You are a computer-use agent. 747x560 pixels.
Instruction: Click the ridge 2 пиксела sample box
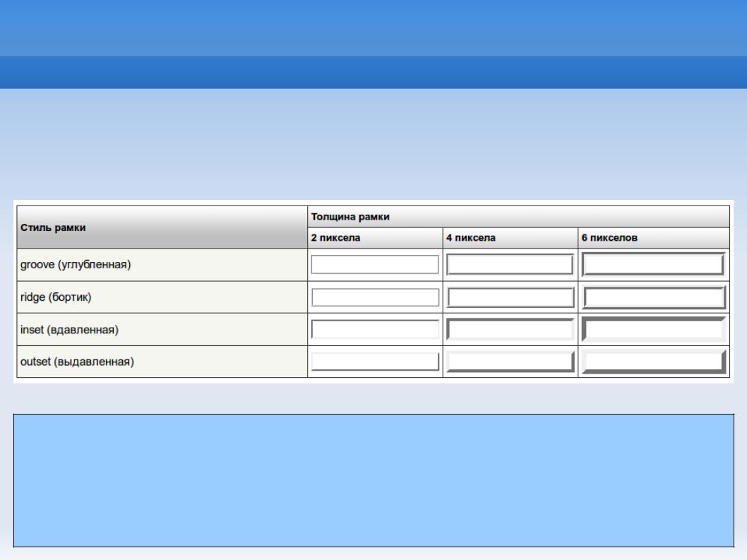pyautogui.click(x=375, y=297)
